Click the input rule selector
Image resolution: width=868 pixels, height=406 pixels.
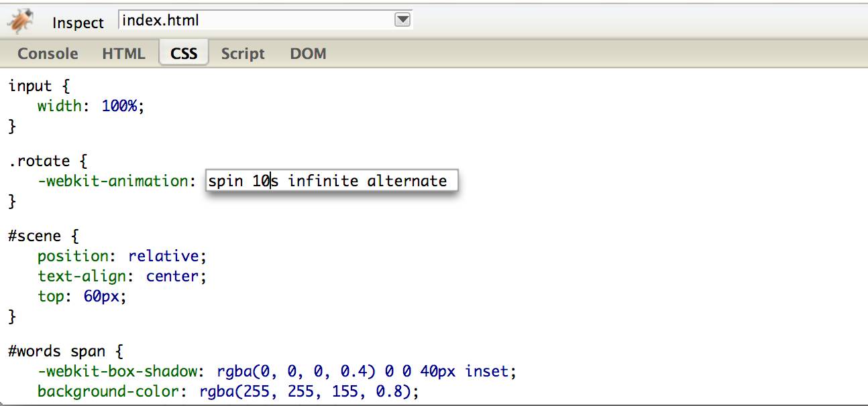(x=30, y=86)
